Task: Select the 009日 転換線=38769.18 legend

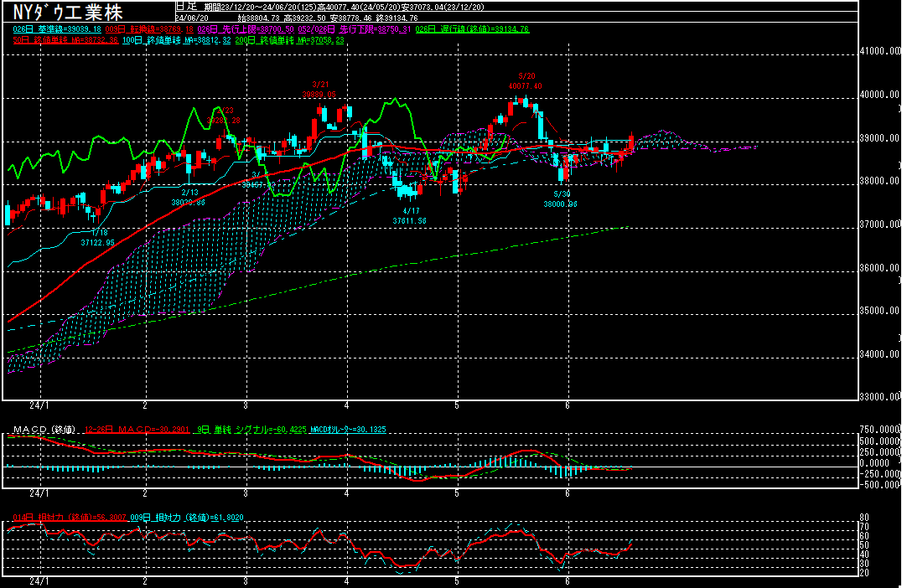Action: point(149,28)
